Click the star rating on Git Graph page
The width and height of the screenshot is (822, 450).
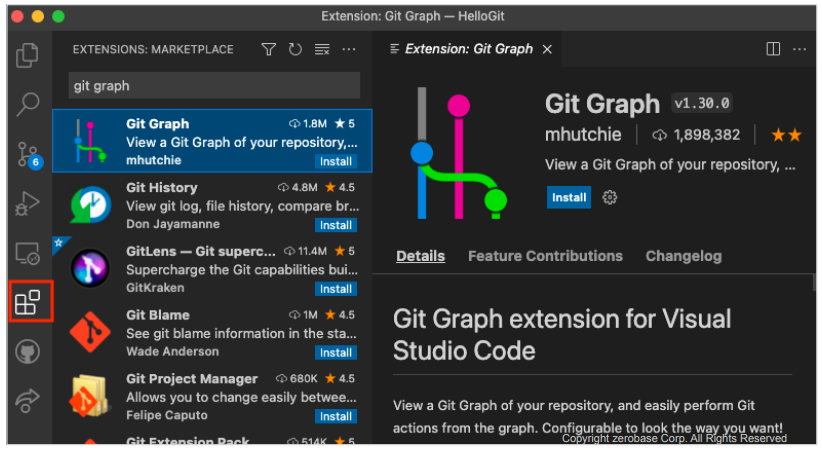pyautogui.click(x=786, y=135)
